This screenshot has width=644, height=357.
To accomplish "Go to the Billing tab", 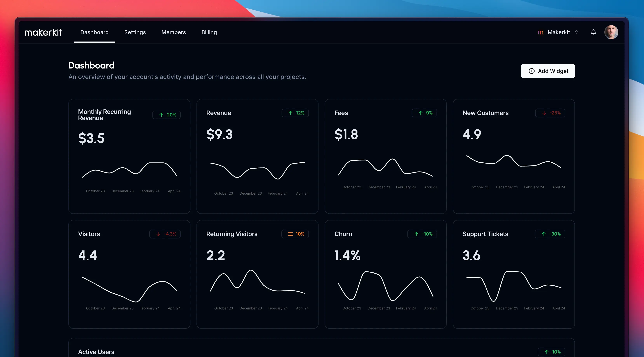I will (x=209, y=32).
